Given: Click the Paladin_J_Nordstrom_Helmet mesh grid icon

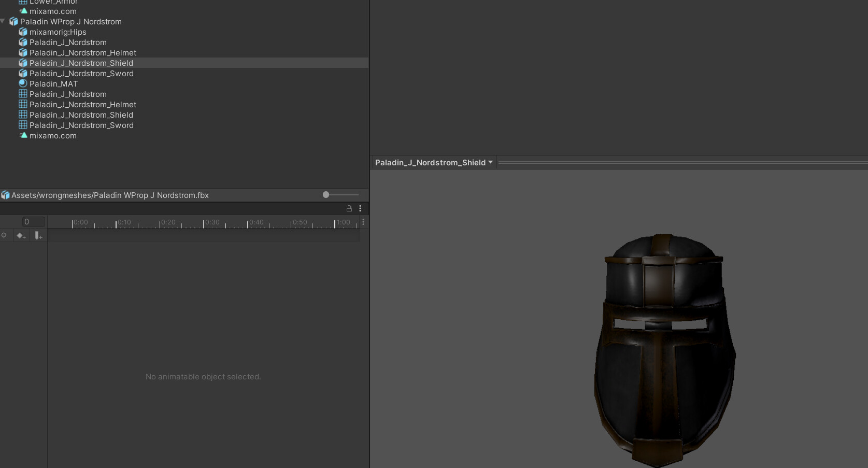Looking at the screenshot, I should click(x=23, y=104).
